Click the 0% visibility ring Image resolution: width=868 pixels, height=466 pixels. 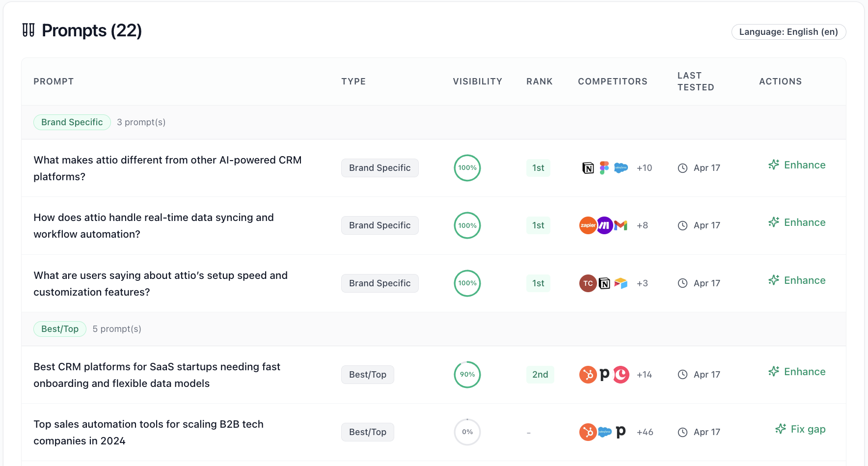(x=467, y=432)
